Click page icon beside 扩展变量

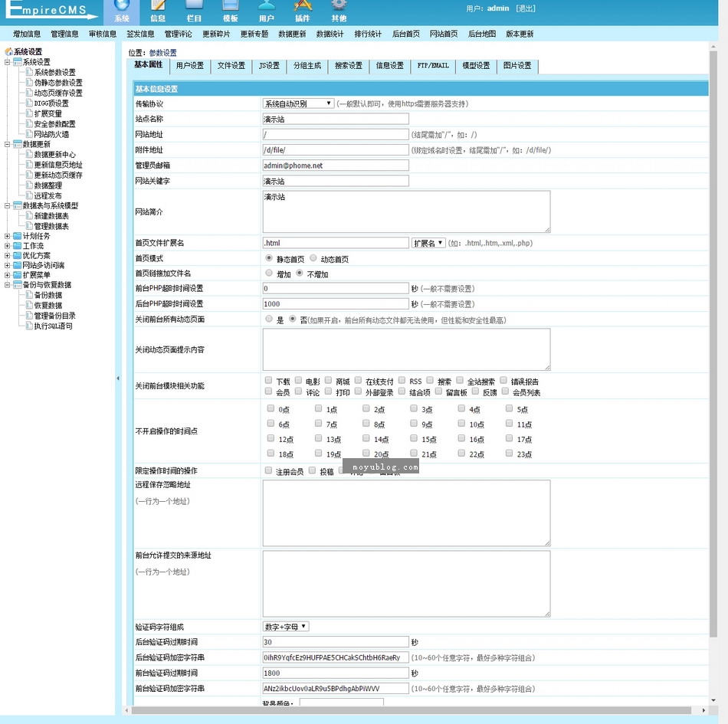tap(29, 113)
